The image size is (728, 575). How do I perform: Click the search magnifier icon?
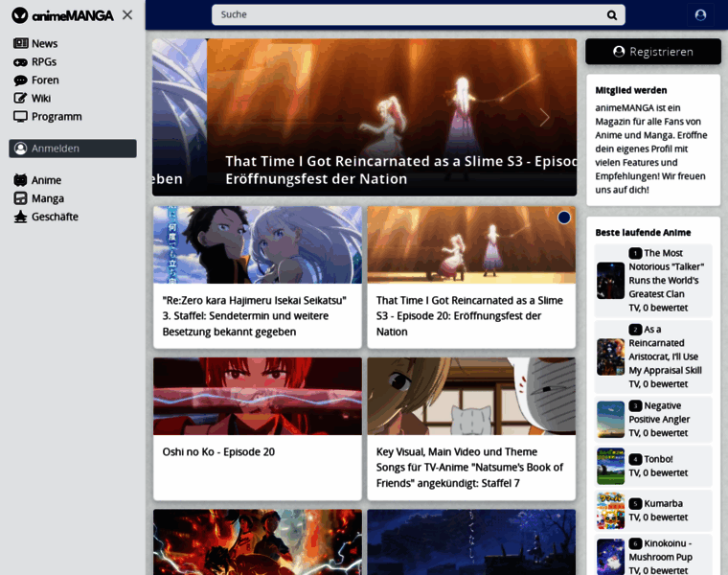pyautogui.click(x=612, y=15)
